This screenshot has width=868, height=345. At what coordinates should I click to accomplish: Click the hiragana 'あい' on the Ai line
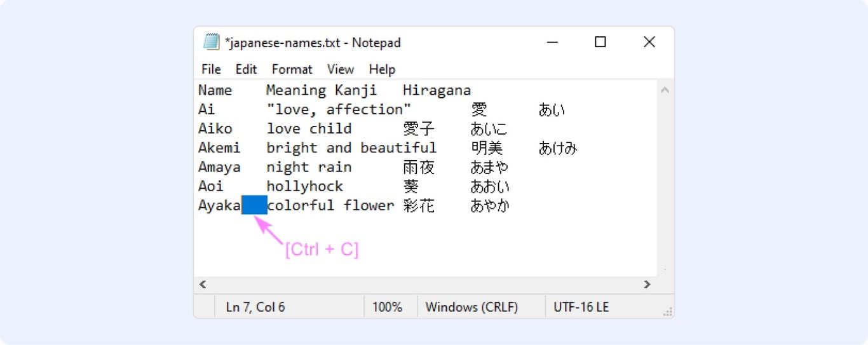[x=552, y=110]
